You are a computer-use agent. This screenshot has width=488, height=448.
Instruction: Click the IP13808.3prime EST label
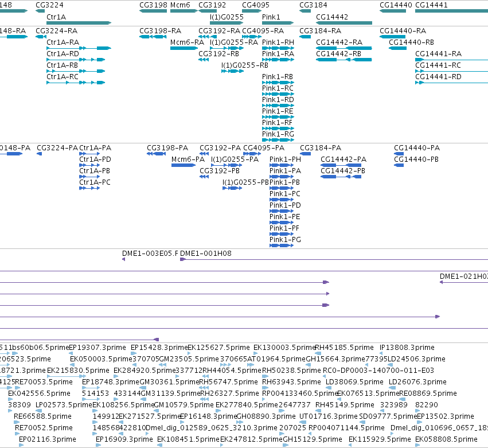(x=407, y=348)
